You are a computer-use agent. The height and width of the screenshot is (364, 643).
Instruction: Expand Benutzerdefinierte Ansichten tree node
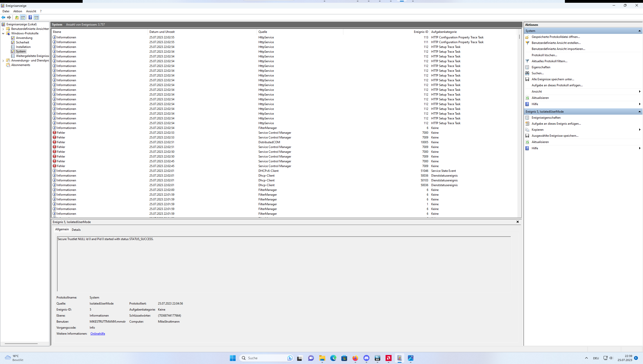click(x=3, y=29)
